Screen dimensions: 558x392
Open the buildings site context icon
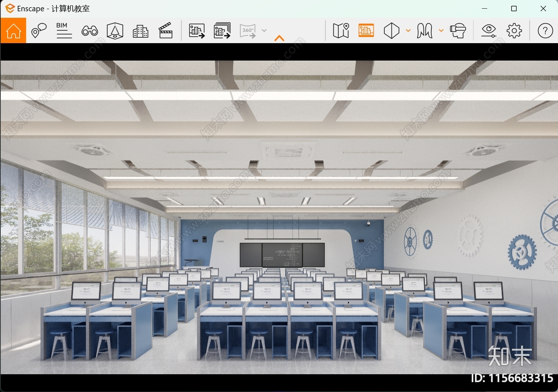pos(140,32)
